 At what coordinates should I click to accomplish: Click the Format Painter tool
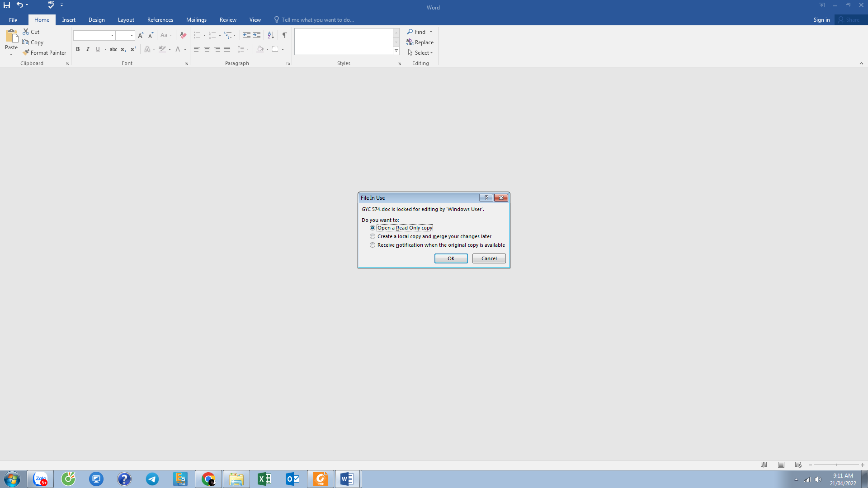(44, 53)
